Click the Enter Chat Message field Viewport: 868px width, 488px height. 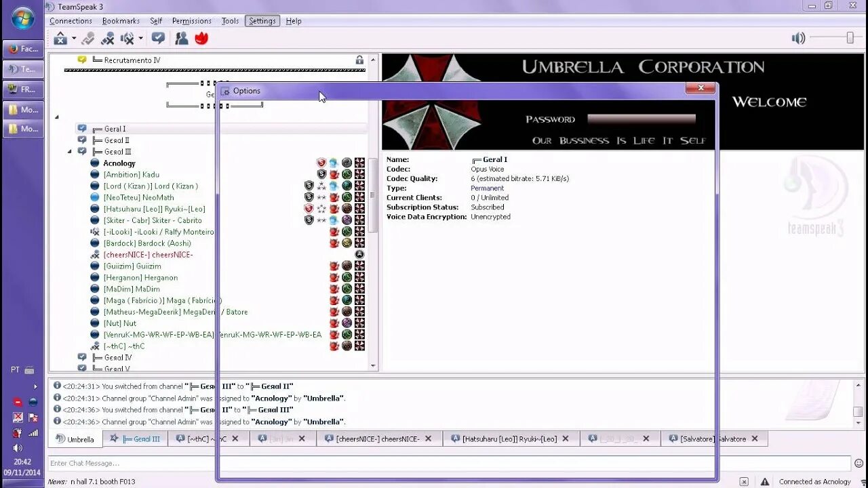449,464
